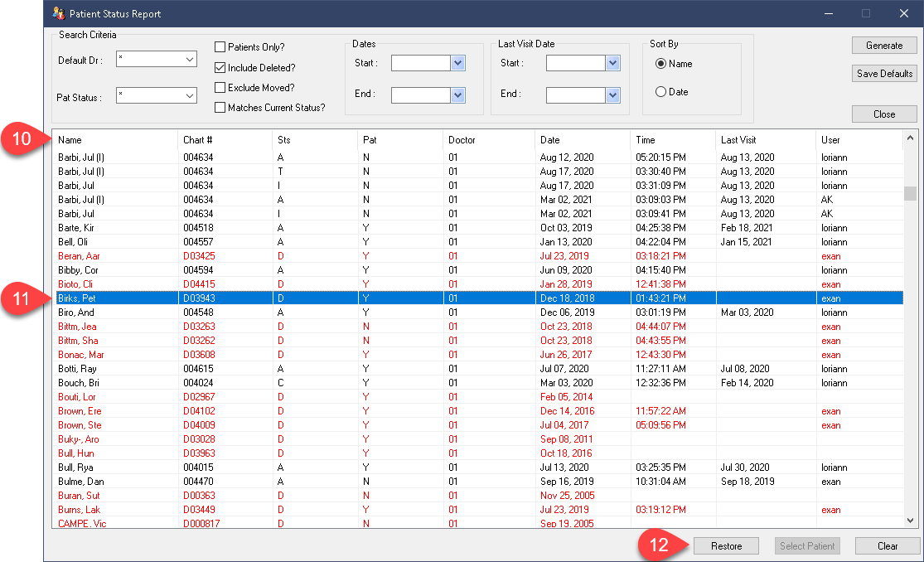Open the Last Visit Date Start picker arrow
The height and width of the screenshot is (562, 924).
pos(613,63)
